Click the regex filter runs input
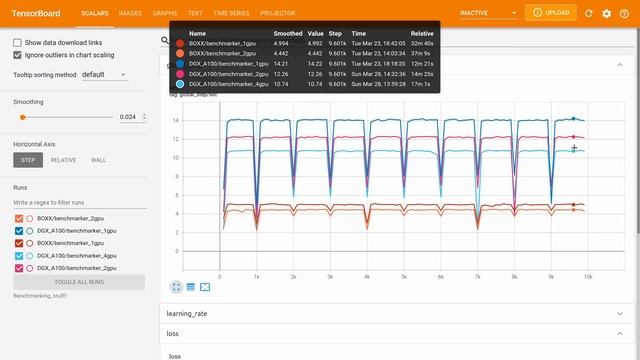This screenshot has height=360, width=640. 80,202
